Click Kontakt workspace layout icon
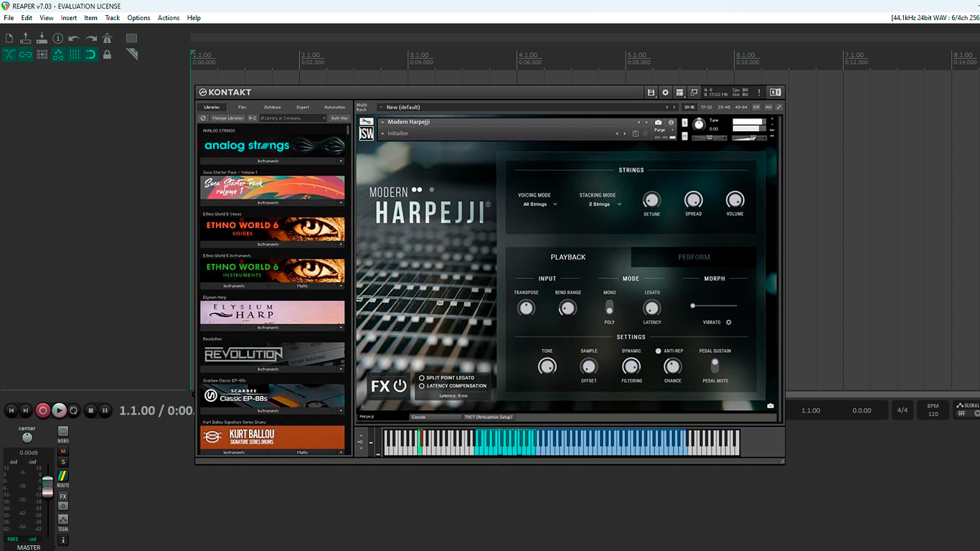 [679, 93]
